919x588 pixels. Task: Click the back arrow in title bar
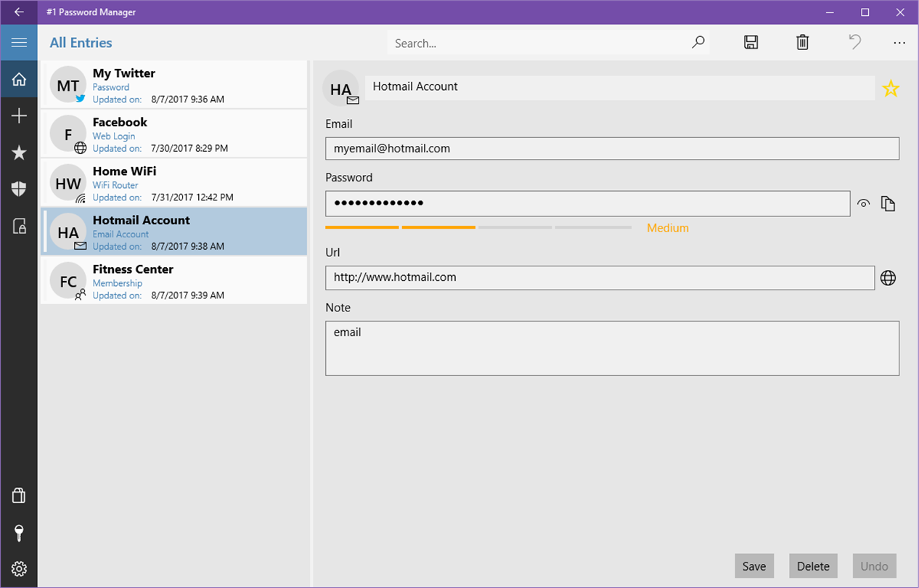[x=19, y=12]
